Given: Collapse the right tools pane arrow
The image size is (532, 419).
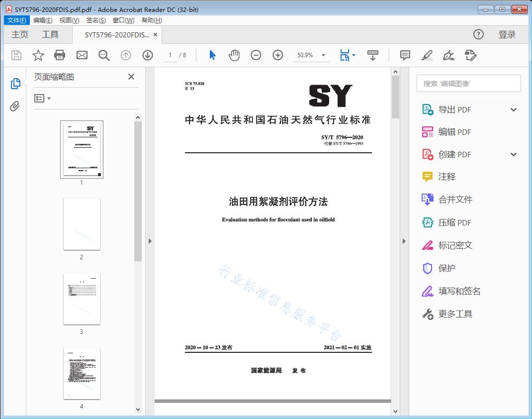Looking at the screenshot, I should [x=404, y=241].
